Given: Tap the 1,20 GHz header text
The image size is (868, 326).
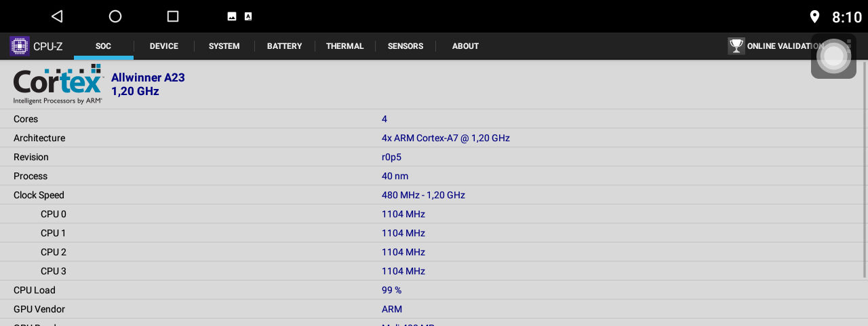Looking at the screenshot, I should 135,91.
